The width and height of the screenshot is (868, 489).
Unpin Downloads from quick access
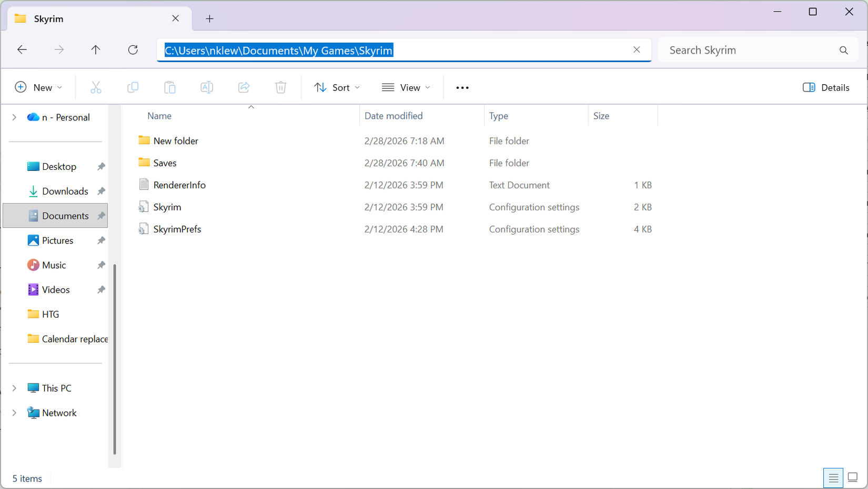[100, 191]
